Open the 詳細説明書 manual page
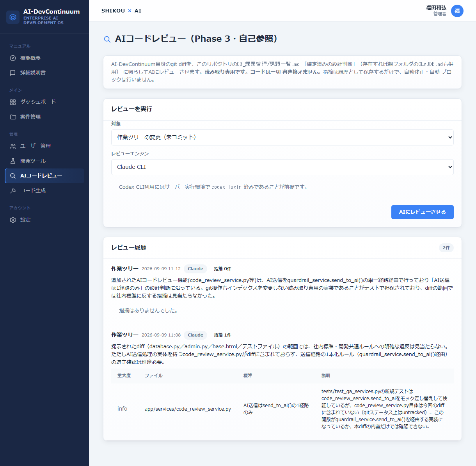This screenshot has width=476, height=466. 44,73
